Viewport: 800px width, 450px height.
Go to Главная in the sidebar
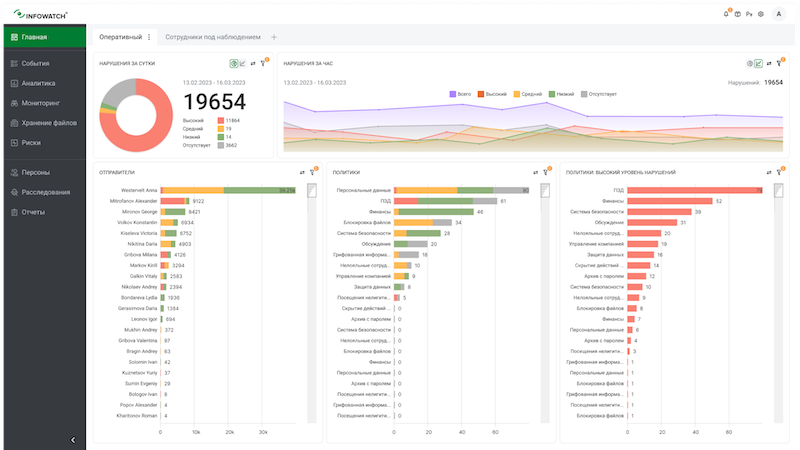click(45, 37)
